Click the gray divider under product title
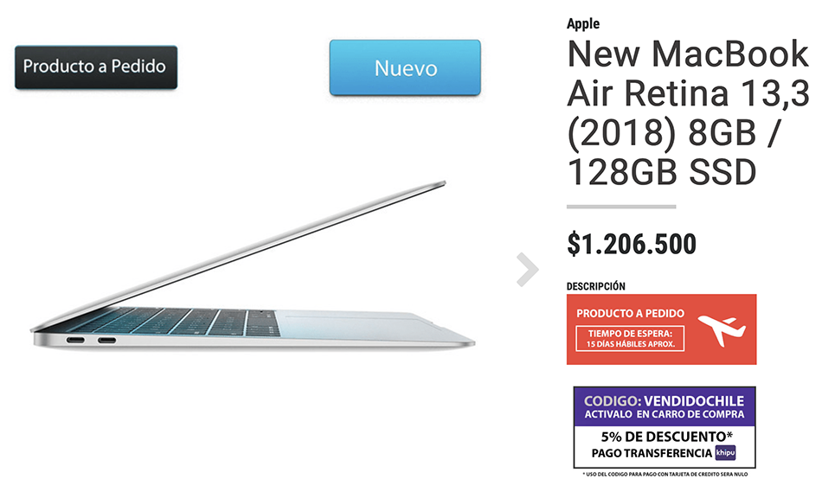The height and width of the screenshot is (504, 822). click(621, 207)
